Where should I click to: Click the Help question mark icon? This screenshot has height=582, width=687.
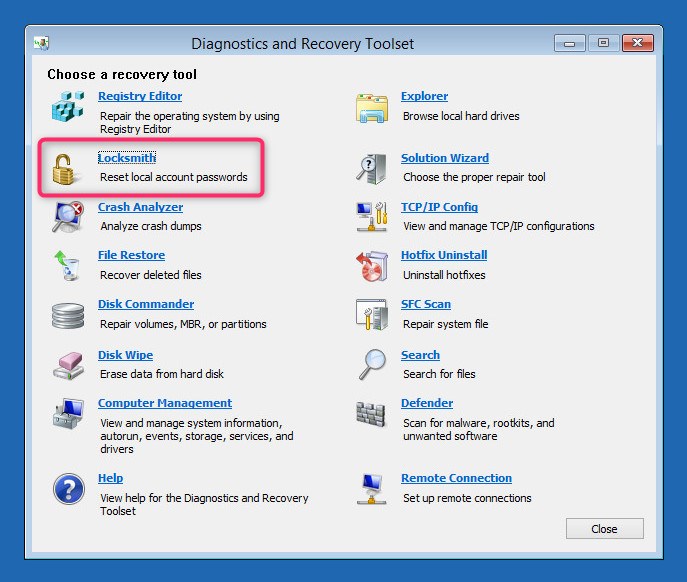point(69,489)
